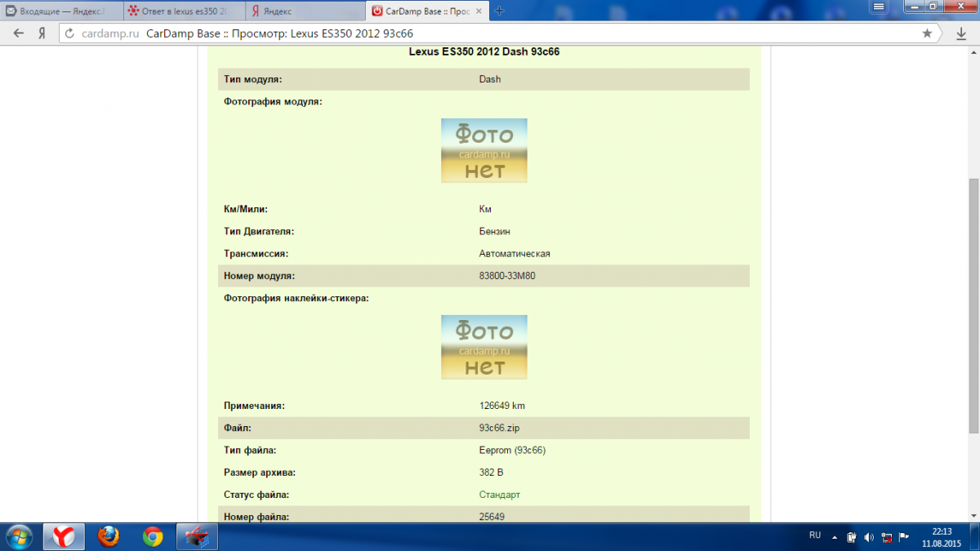Open the Action Center flag icon
Screen dimensions: 980x551
coord(903,537)
